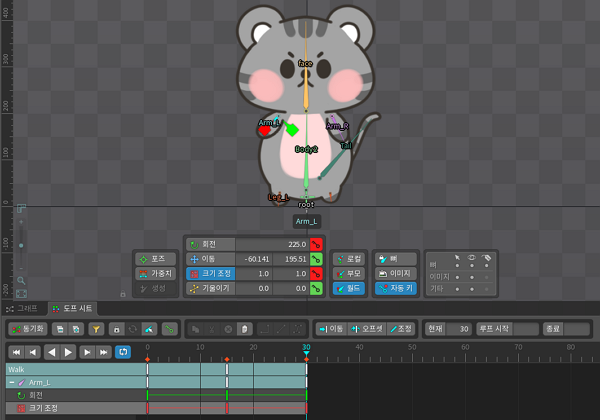Switch to the 도프 시트 (Dopesheet) tab
Screen dimensions: 600x420
point(73,308)
